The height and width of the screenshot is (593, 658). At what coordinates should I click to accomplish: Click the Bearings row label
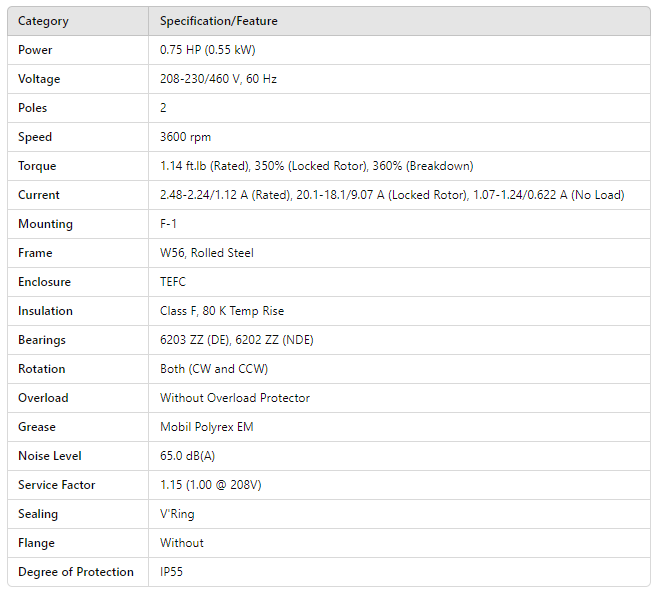pyautogui.click(x=42, y=340)
